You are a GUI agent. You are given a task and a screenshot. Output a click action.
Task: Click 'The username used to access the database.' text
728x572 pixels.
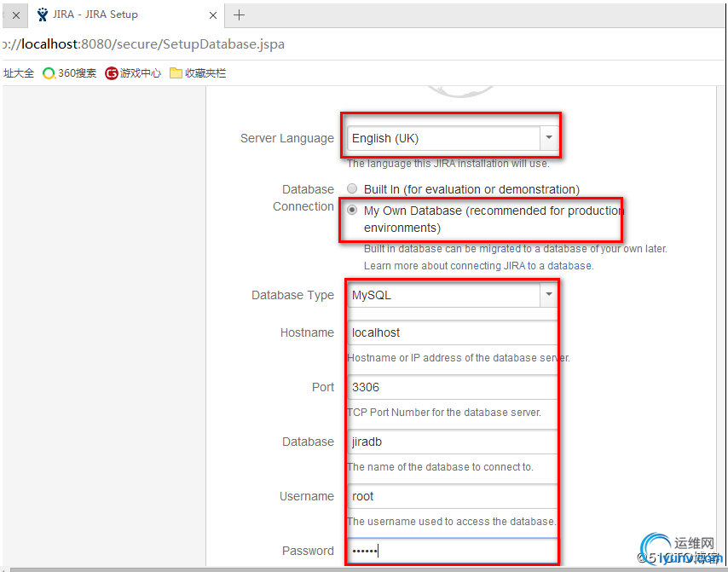(x=451, y=522)
